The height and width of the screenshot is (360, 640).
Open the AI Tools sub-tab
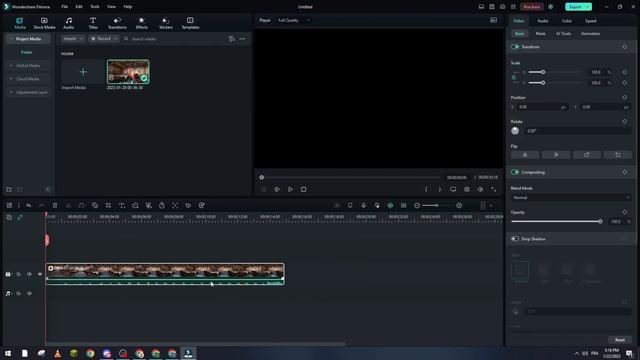563,34
